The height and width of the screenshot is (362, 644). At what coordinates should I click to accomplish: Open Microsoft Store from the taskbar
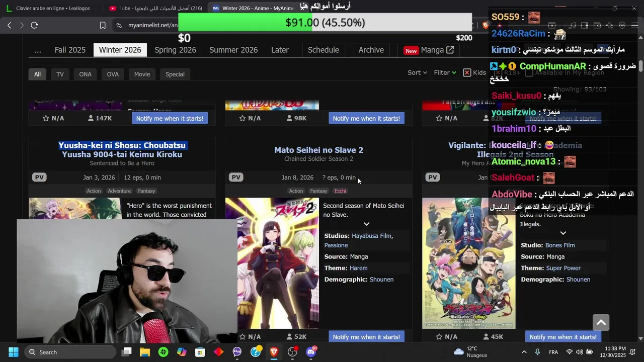200,352
